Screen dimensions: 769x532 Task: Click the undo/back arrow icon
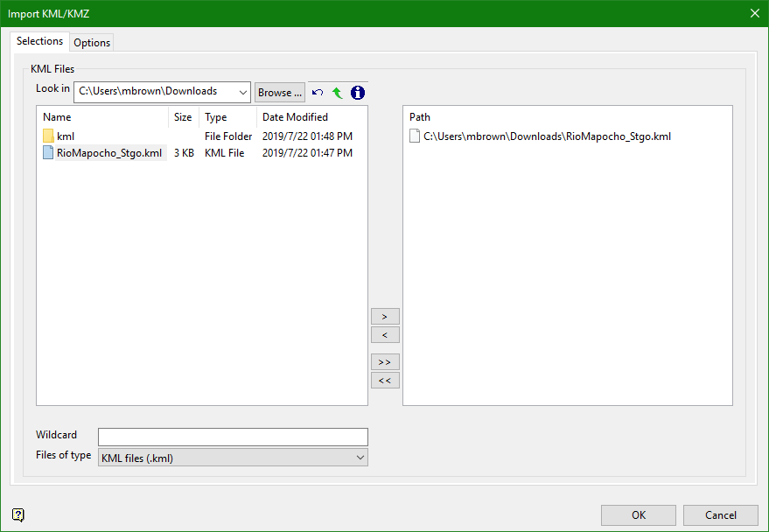click(318, 93)
